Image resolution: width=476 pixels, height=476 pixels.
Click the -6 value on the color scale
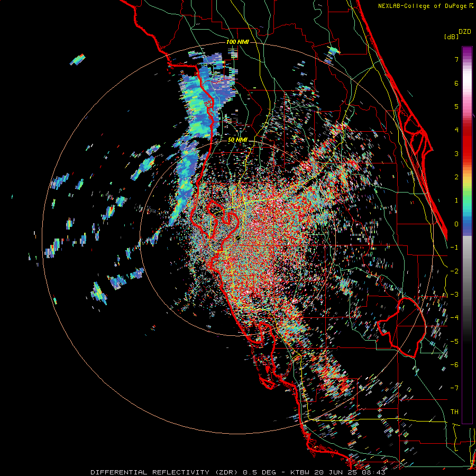[x=454, y=364]
